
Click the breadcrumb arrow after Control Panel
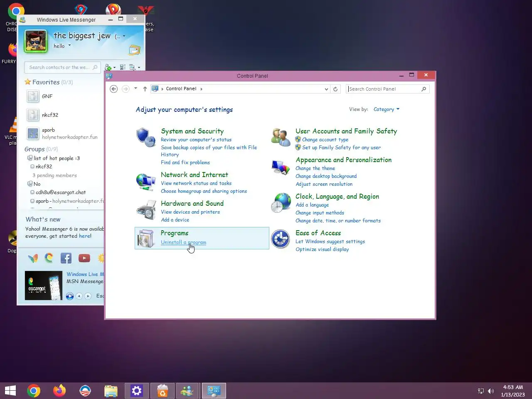click(x=201, y=89)
